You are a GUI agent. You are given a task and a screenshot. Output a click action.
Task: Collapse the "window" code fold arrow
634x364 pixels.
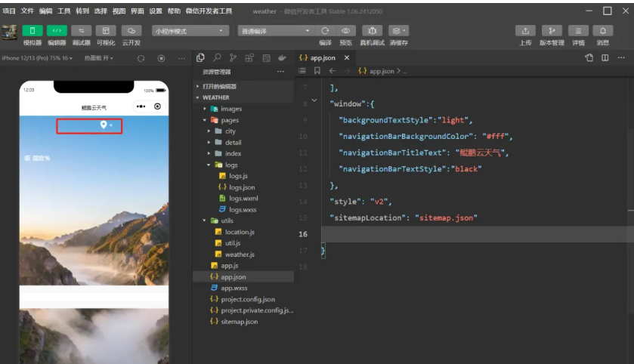[x=314, y=100]
